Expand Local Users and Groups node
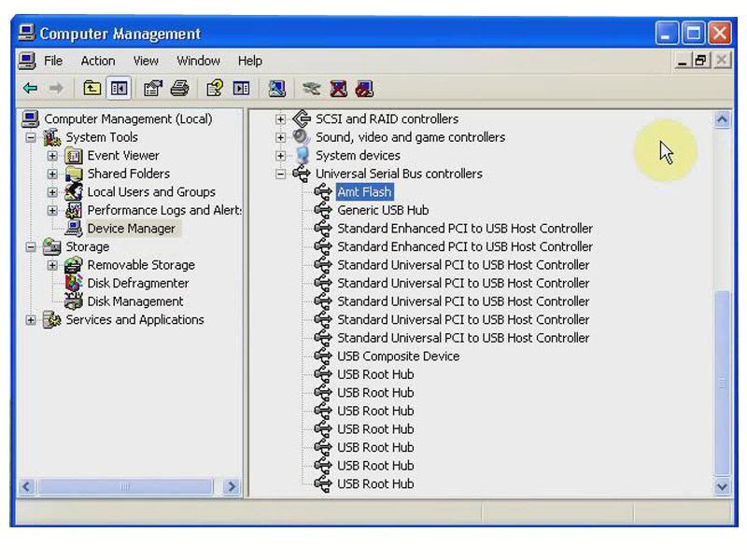The width and height of the screenshot is (747, 560). tap(52, 192)
